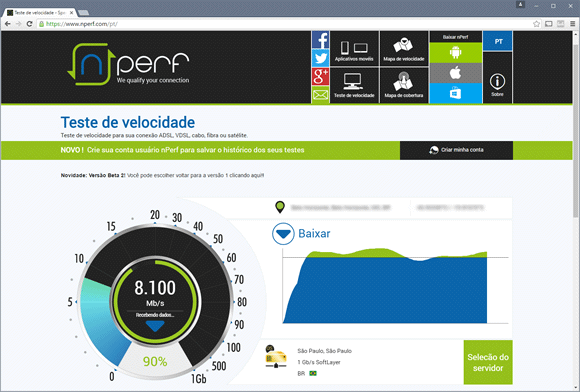Click the Baixar download arrow icon

[283, 234]
